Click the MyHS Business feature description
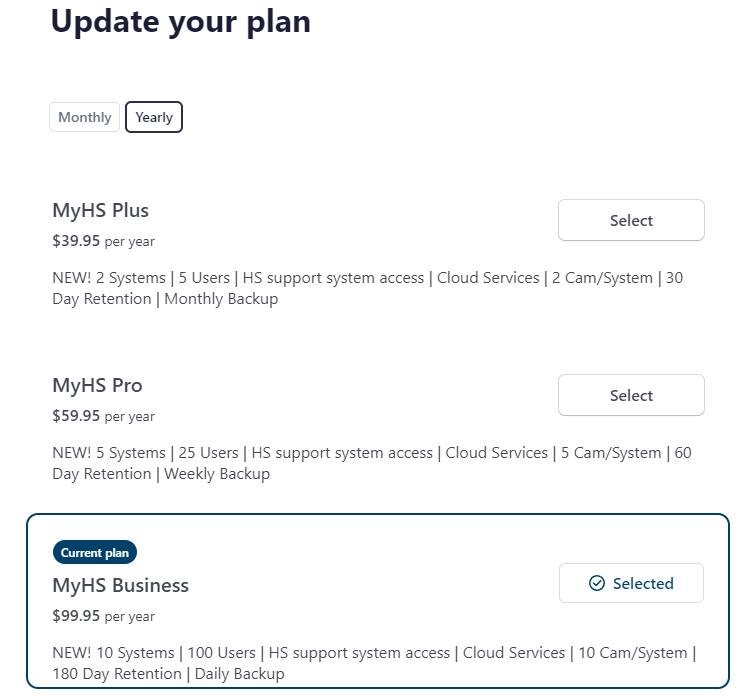The image size is (749, 699). (374, 663)
